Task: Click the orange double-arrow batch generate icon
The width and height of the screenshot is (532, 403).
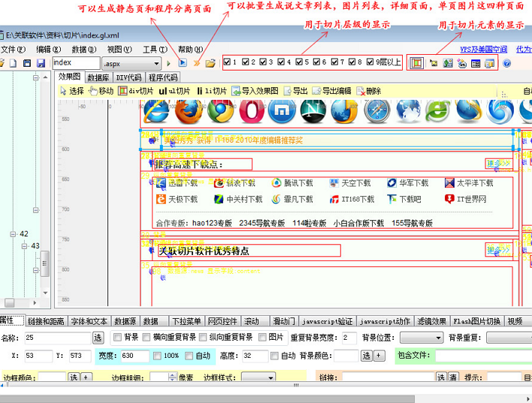Action: (196, 63)
